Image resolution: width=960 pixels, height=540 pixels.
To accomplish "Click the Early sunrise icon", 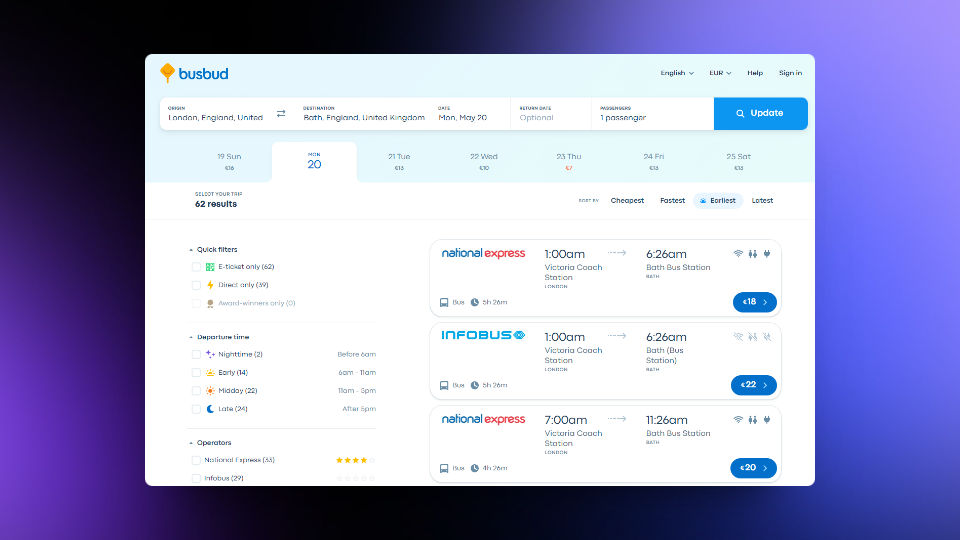I will pyautogui.click(x=210, y=372).
